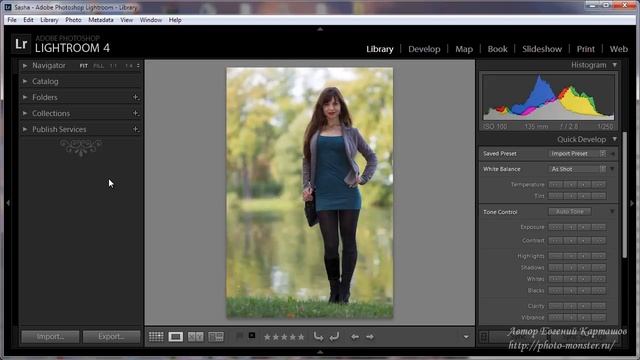
Task: Create a collection with Collections plus icon
Action: pyautogui.click(x=136, y=113)
